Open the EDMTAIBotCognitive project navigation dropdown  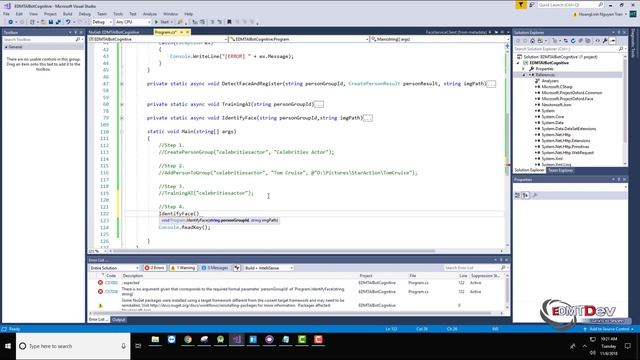[158, 39]
